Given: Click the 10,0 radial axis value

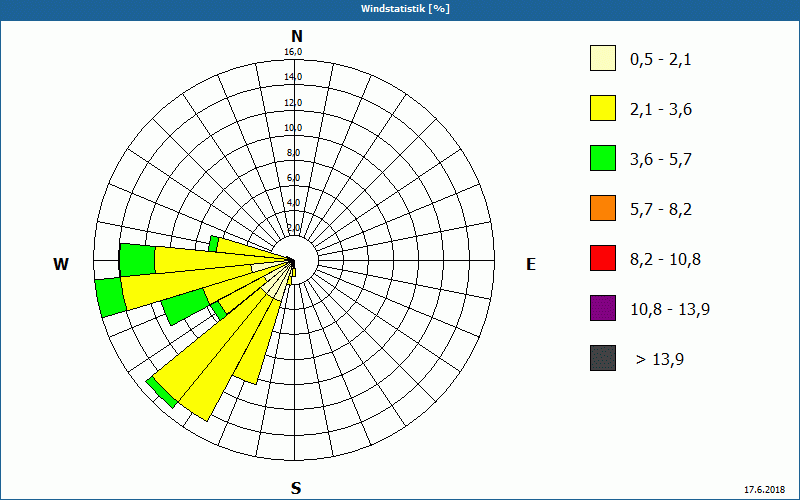Looking at the screenshot, I should click(x=293, y=128).
